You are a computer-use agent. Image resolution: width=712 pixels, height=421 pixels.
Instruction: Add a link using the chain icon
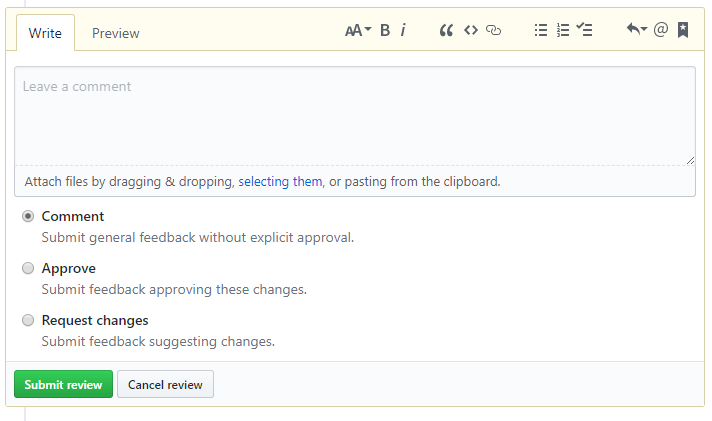(x=494, y=30)
